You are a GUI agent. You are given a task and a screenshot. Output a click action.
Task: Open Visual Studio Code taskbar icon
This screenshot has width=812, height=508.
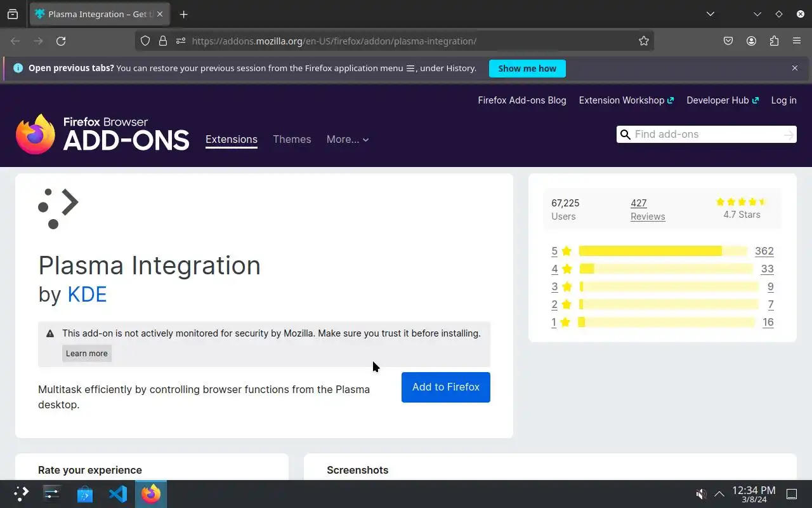coord(117,493)
